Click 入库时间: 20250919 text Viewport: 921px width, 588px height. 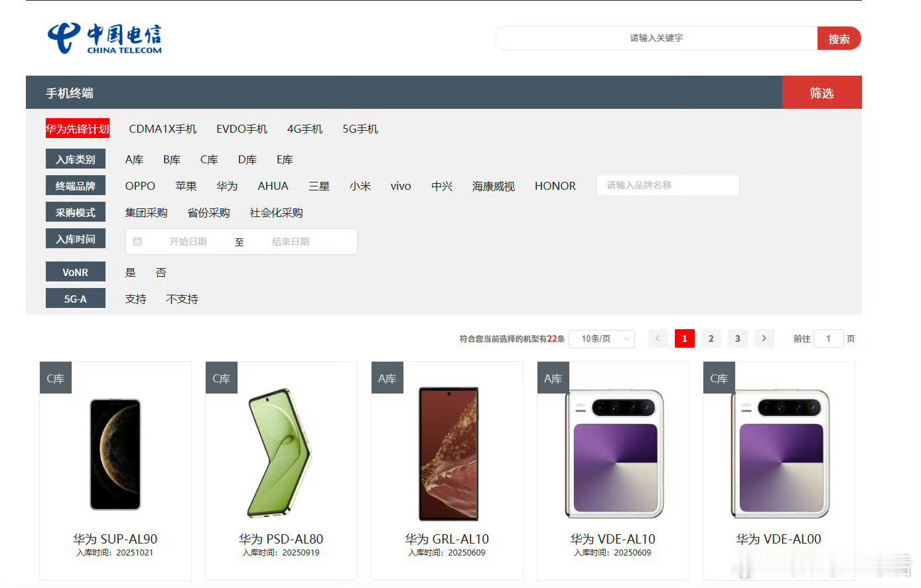[x=281, y=553]
